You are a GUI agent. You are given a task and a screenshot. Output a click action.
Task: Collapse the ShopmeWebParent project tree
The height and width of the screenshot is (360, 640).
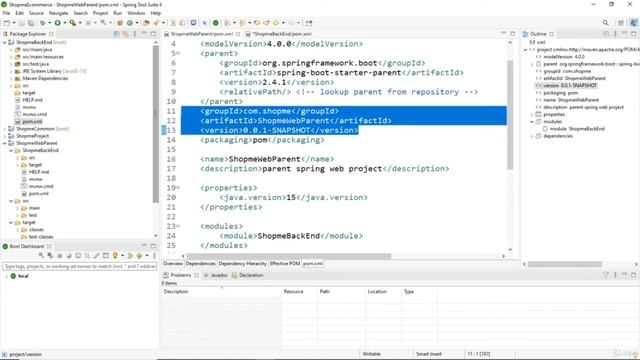[4, 143]
